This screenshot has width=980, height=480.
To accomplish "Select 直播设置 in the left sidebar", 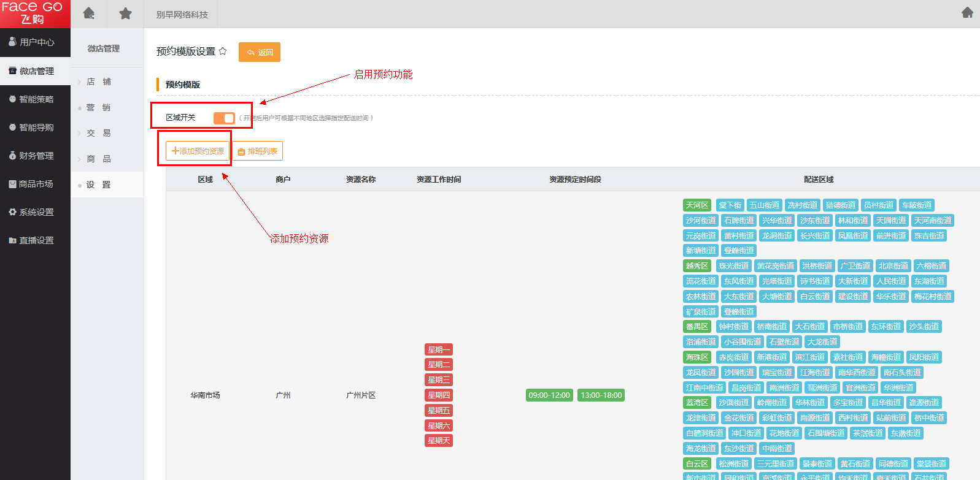I will tap(36, 240).
